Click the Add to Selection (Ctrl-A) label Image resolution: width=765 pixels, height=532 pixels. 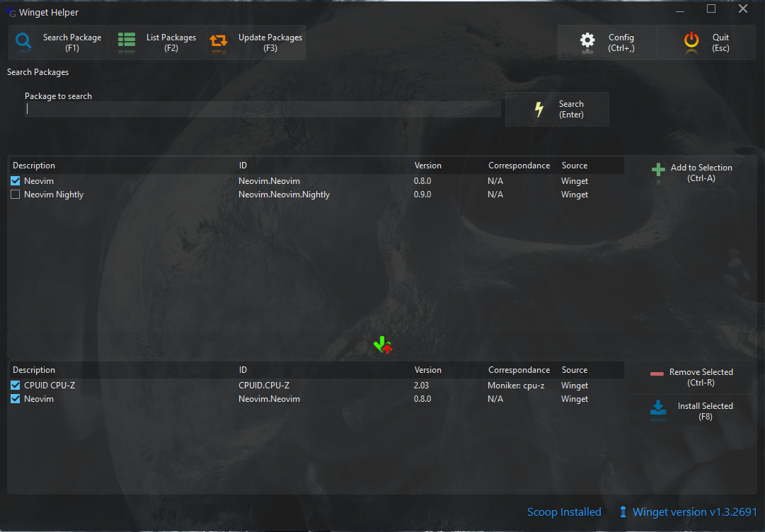tap(701, 173)
